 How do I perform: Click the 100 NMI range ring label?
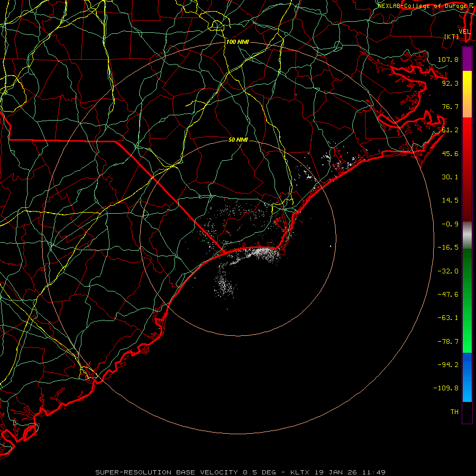point(237,42)
